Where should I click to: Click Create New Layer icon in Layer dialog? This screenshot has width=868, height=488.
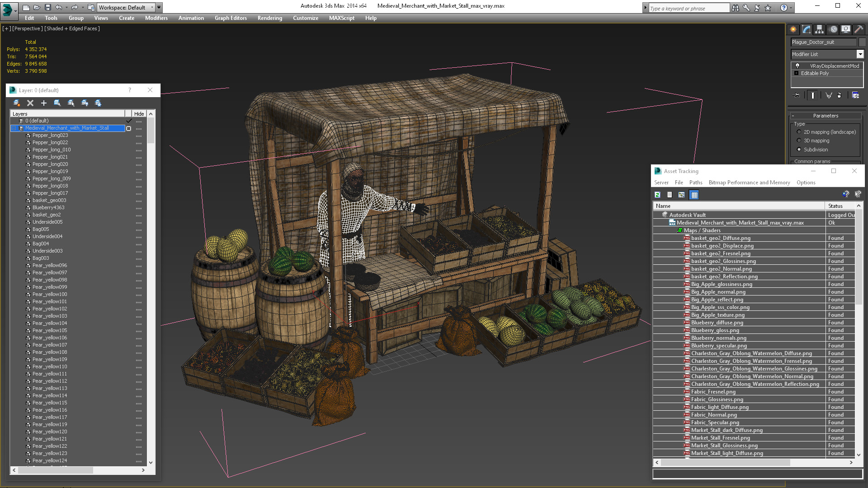tap(17, 103)
